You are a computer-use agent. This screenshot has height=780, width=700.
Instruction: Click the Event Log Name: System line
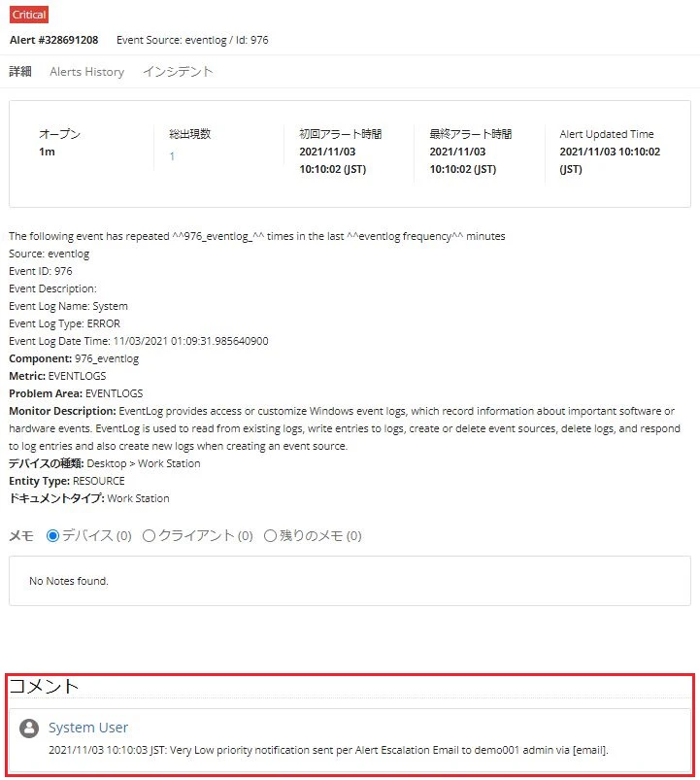pyautogui.click(x=69, y=306)
